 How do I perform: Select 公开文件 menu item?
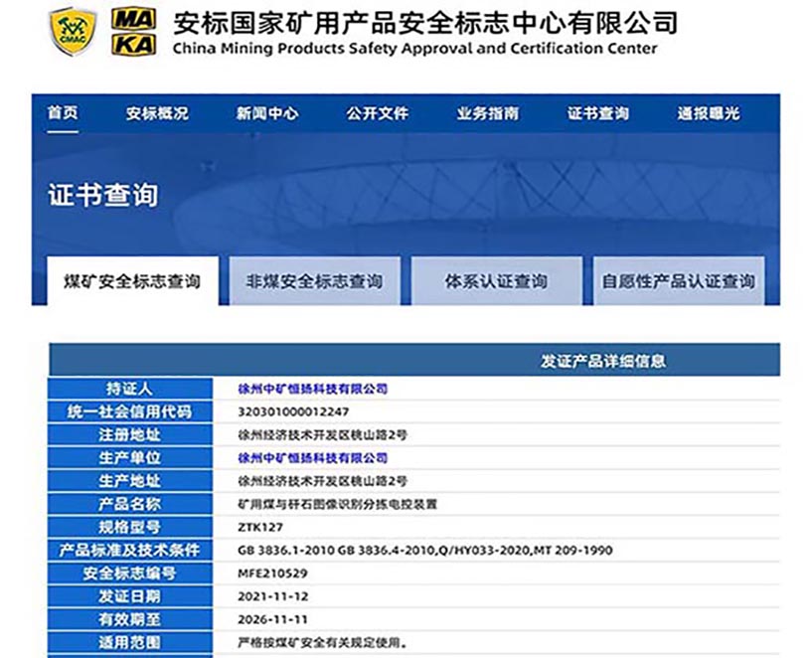point(377,113)
